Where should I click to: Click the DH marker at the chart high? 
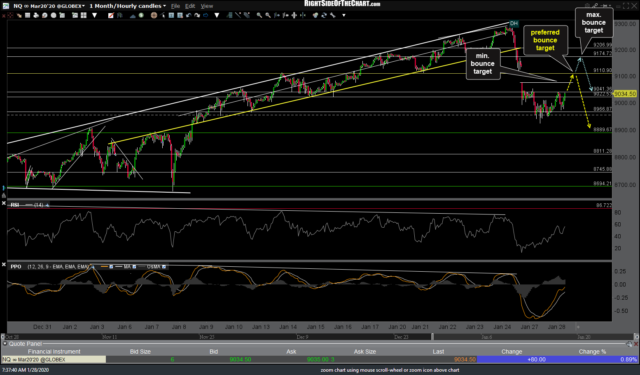pyautogui.click(x=513, y=24)
